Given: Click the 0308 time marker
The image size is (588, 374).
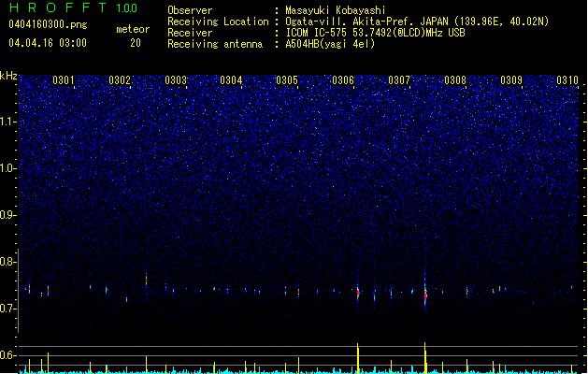Looking at the screenshot, I should 455,80.
